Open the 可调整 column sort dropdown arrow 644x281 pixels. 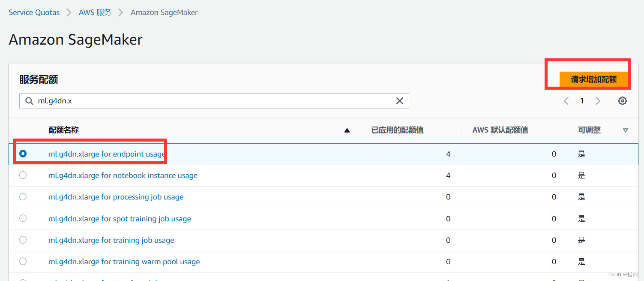point(626,130)
